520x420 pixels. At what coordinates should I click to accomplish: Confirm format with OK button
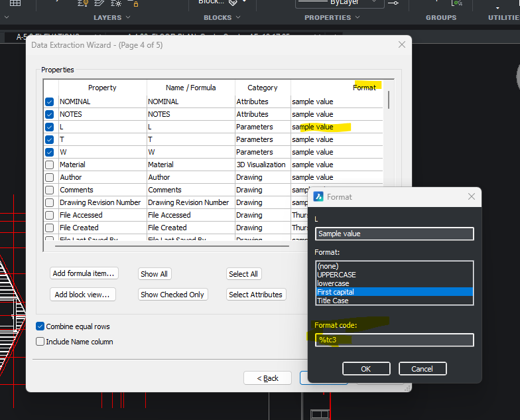tap(366, 369)
